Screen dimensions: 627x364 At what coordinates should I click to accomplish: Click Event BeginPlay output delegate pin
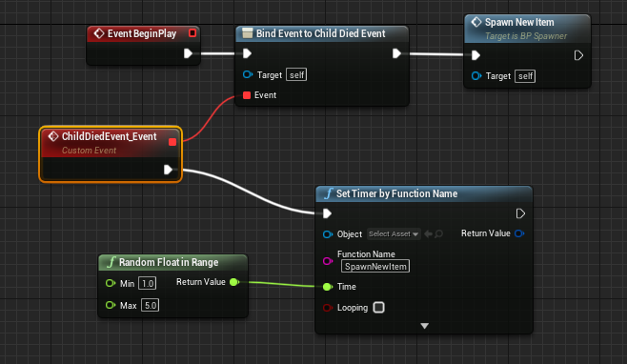(x=192, y=33)
